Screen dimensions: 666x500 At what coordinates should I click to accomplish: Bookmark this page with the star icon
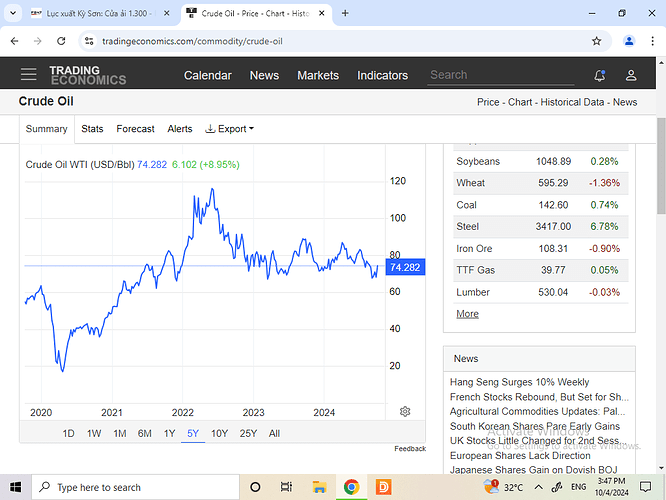pos(596,41)
